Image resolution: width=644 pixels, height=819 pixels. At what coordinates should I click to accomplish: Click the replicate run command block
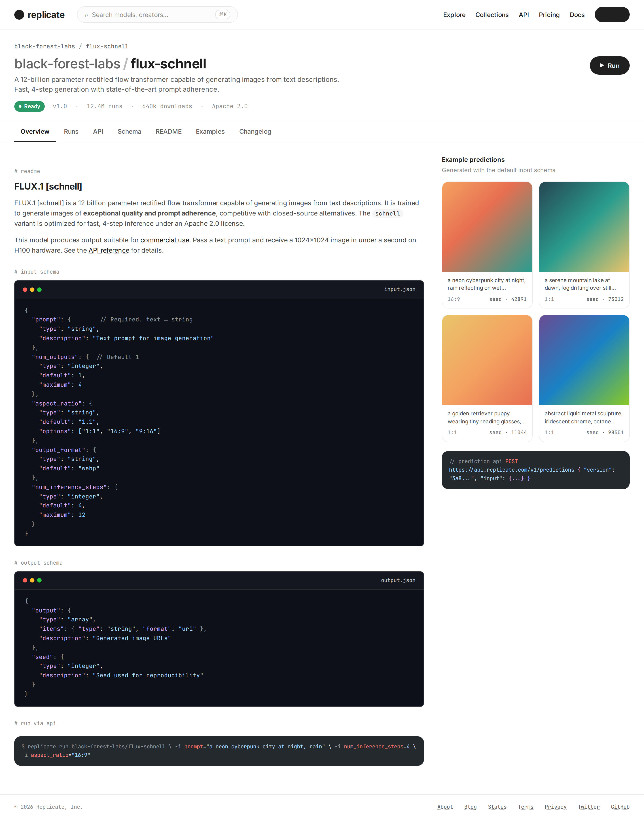[x=219, y=751]
